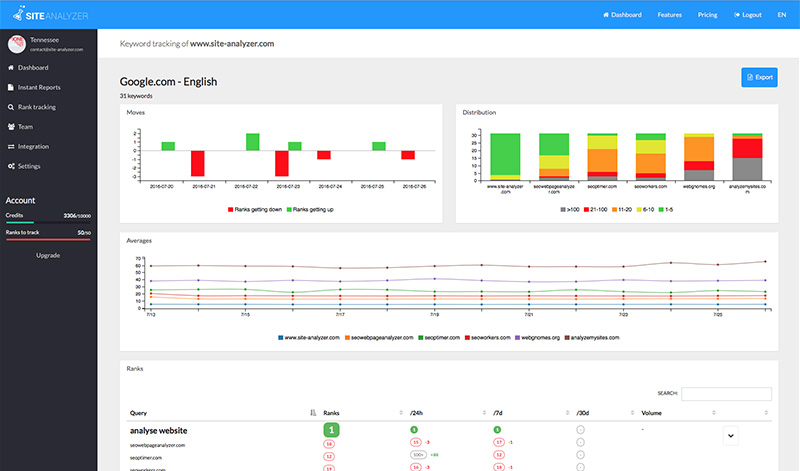Toggle the >100 distribution legend entry
This screenshot has width=800, height=471.
(x=569, y=209)
